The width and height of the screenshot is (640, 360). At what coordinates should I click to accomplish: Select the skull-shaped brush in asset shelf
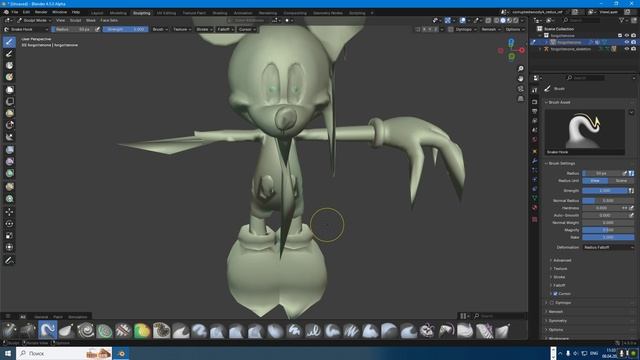tap(427, 330)
